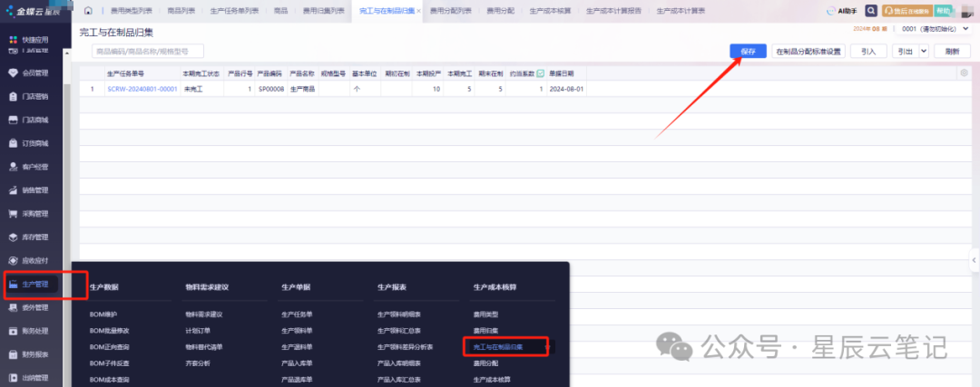Open 账务处理 in the sidebar

(29, 331)
